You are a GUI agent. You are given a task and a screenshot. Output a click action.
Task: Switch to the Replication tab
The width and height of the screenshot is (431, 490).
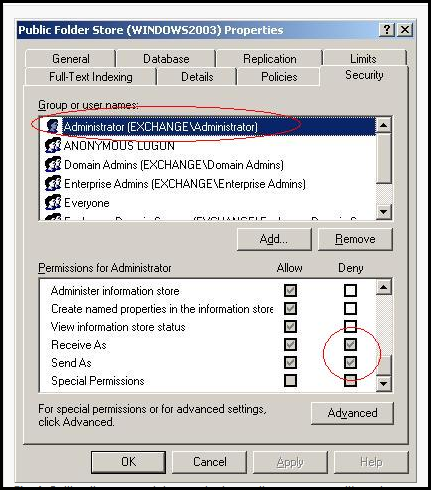click(x=269, y=59)
